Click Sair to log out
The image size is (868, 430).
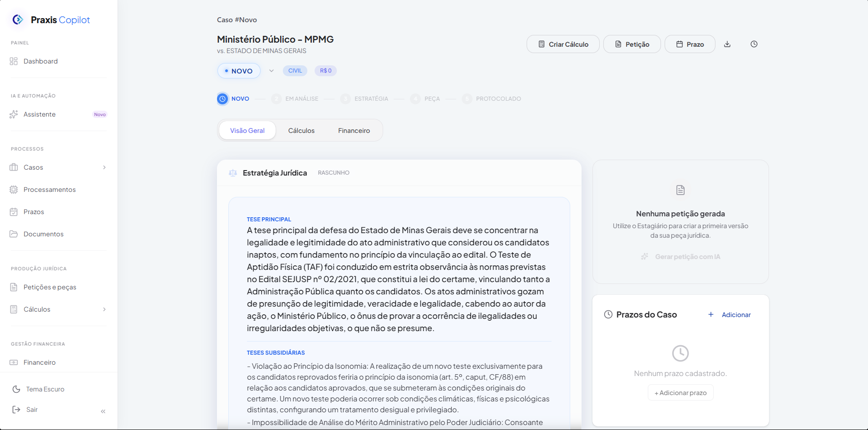tap(32, 410)
